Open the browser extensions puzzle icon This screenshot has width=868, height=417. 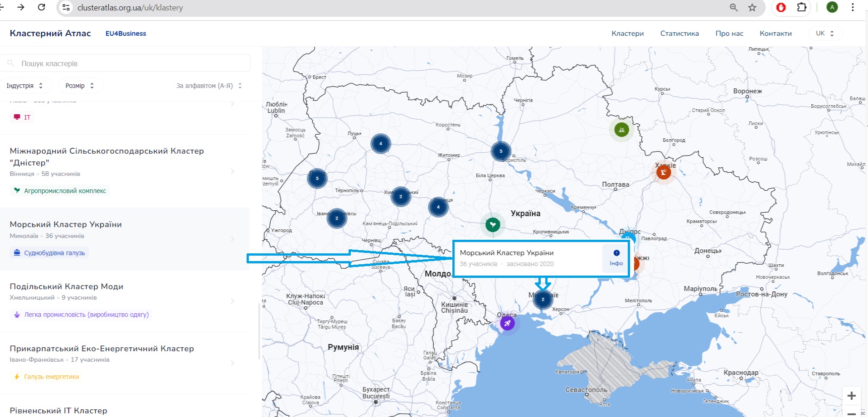(801, 7)
